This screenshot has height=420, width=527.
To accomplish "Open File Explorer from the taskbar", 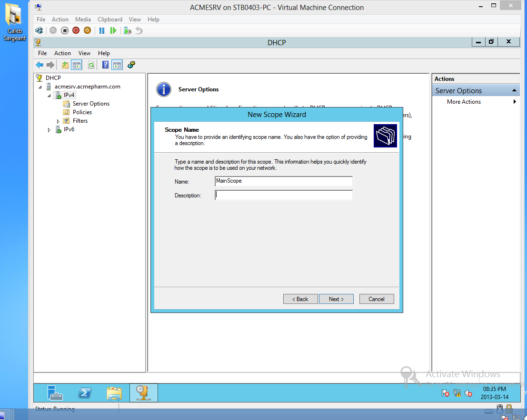I will (114, 393).
